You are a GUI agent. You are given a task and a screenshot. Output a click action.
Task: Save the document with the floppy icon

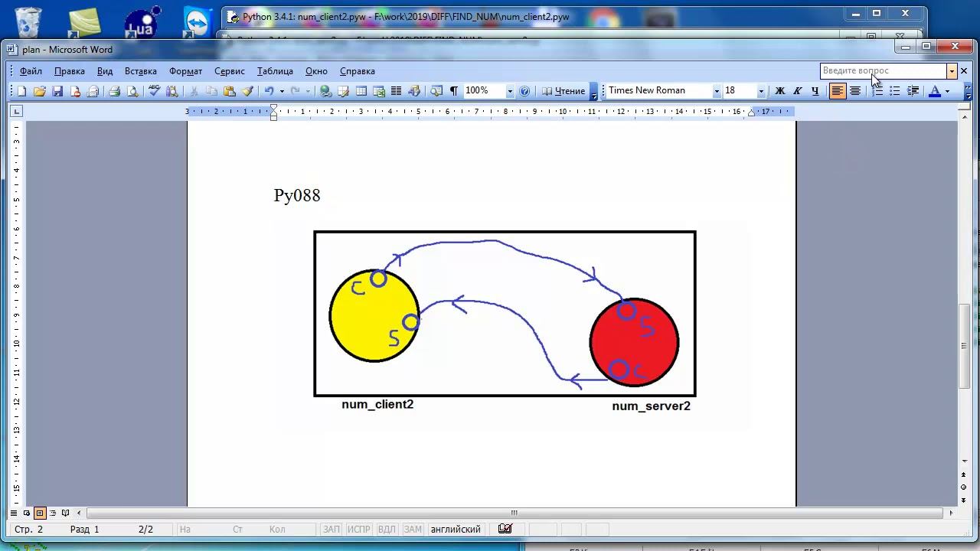coord(57,91)
